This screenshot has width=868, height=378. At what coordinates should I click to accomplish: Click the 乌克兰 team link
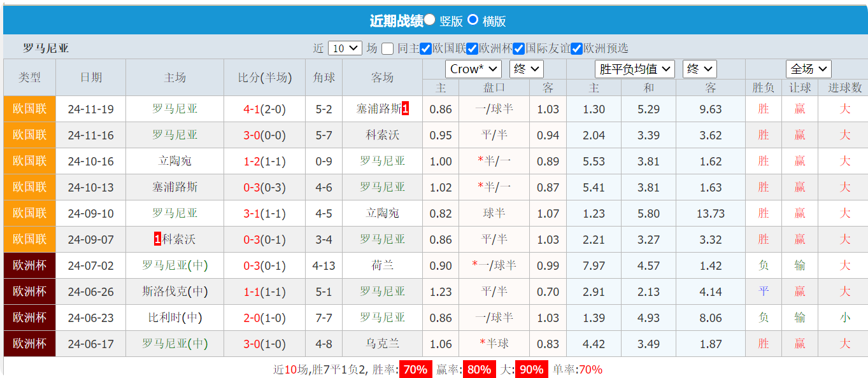click(x=383, y=344)
